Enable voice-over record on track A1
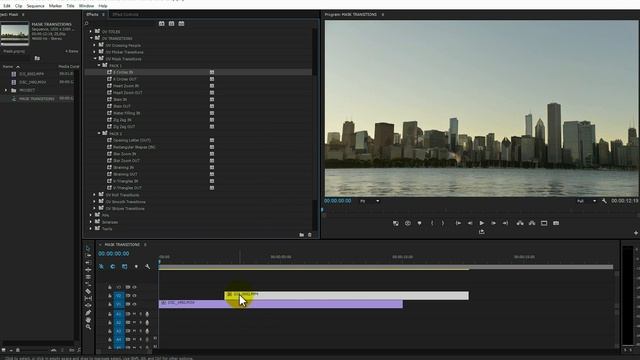Screen dimensions: 640x360 pos(147,314)
